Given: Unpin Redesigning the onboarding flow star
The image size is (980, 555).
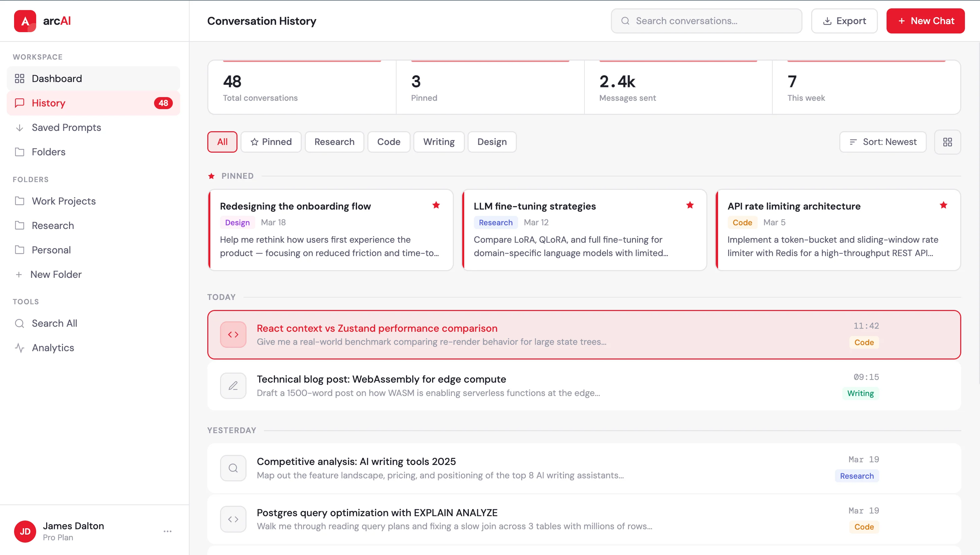Looking at the screenshot, I should tap(436, 206).
